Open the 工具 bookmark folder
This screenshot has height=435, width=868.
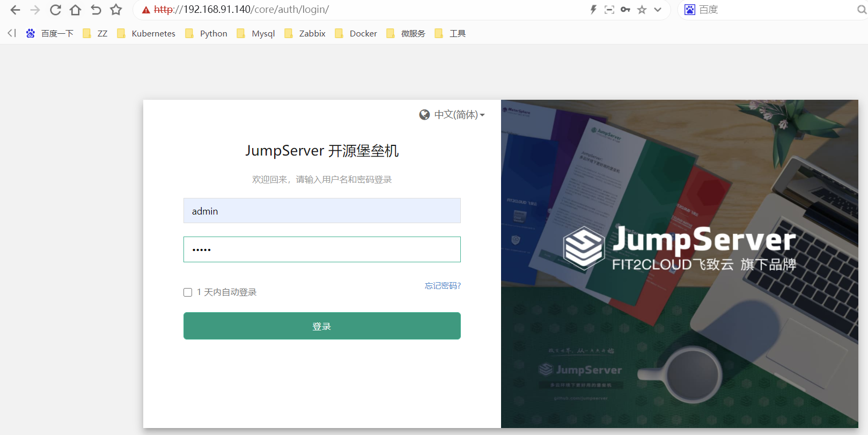tap(450, 33)
